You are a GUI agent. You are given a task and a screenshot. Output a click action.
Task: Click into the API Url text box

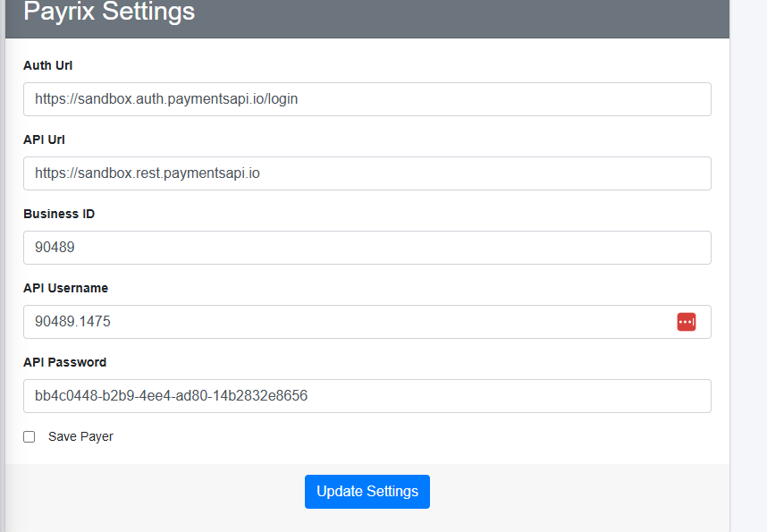[x=367, y=173]
